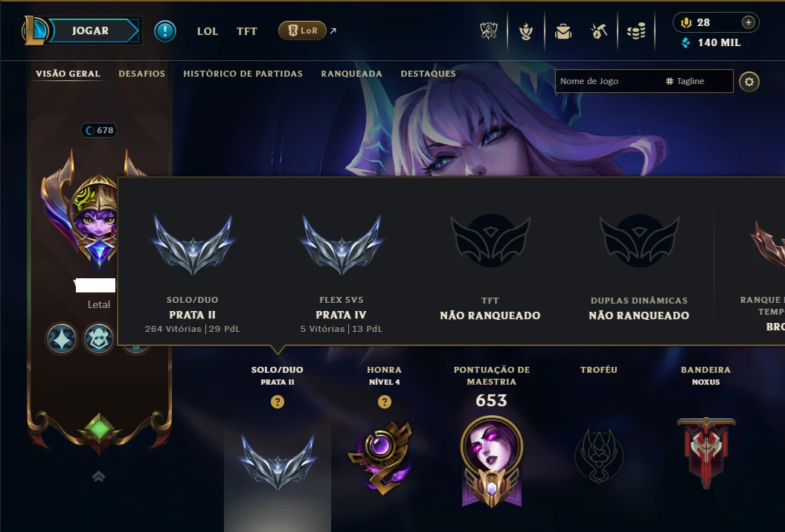Viewport: 785px width, 532px height.
Task: Click the Noxus banner emblem
Action: pyautogui.click(x=706, y=452)
